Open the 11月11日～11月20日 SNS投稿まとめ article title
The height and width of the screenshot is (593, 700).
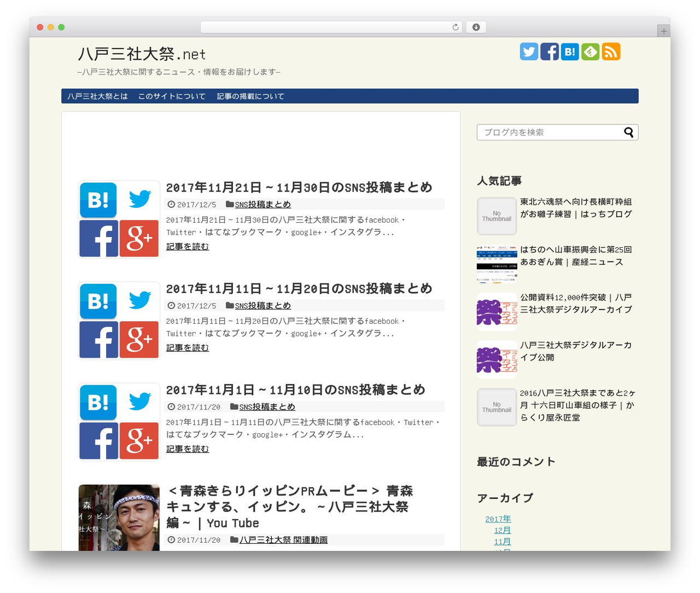pyautogui.click(x=299, y=289)
